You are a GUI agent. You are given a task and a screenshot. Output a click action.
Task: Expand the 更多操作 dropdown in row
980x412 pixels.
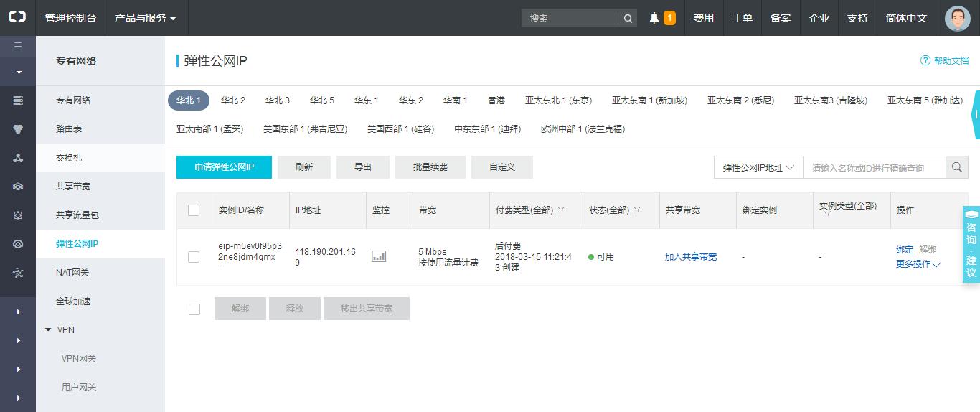point(918,264)
